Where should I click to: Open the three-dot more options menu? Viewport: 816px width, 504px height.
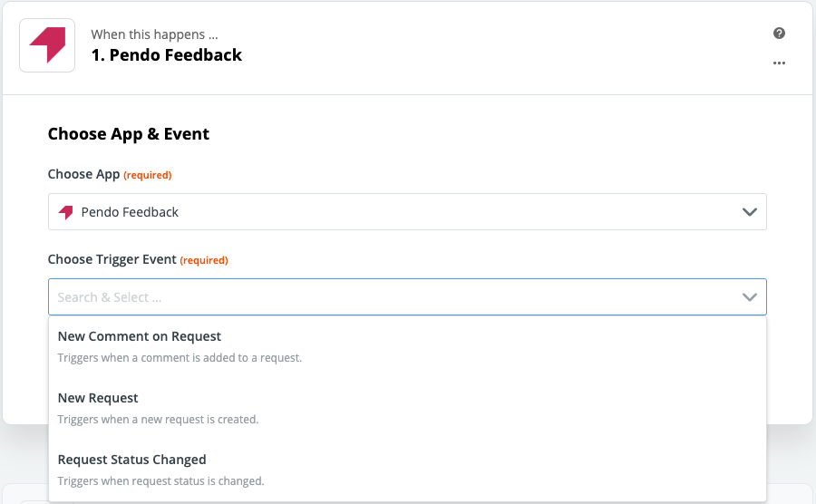[x=779, y=63]
